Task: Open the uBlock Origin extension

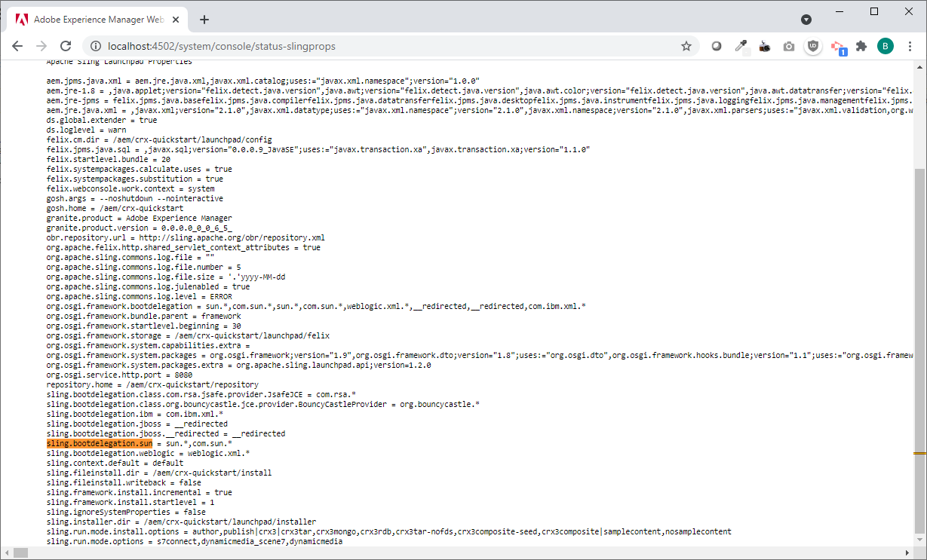Action: [x=813, y=46]
